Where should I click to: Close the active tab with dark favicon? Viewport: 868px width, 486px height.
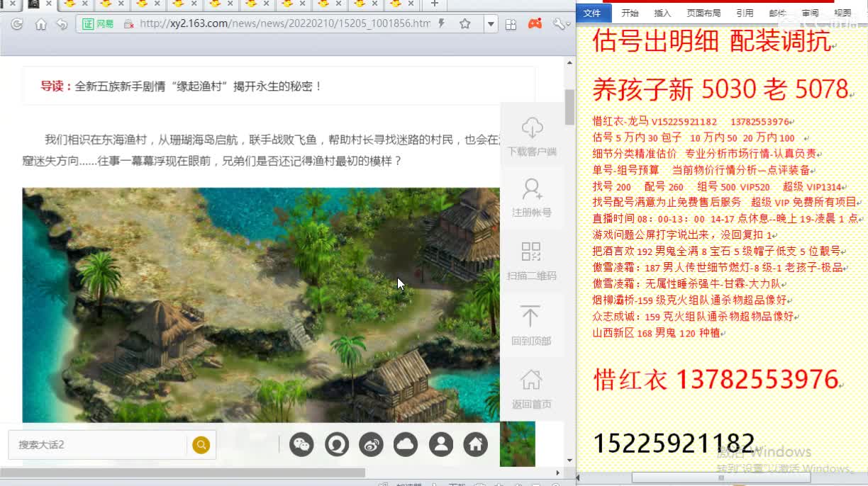[48, 4]
